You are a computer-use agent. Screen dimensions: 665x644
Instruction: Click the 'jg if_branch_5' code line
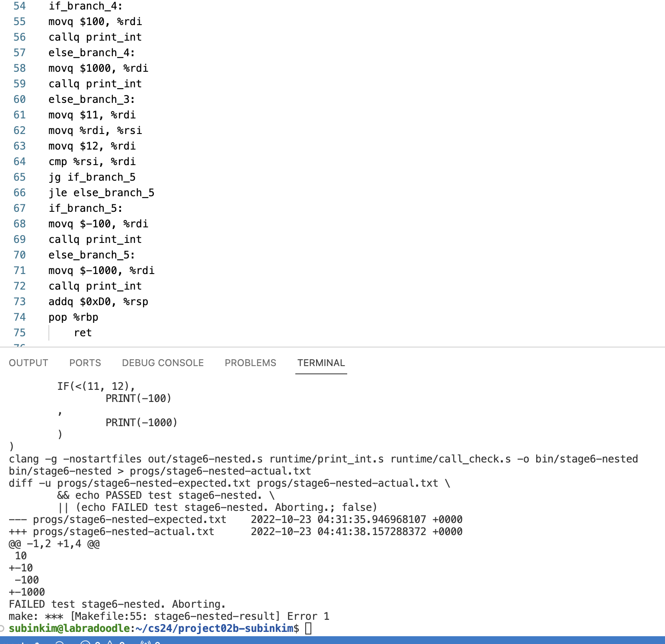tap(92, 177)
